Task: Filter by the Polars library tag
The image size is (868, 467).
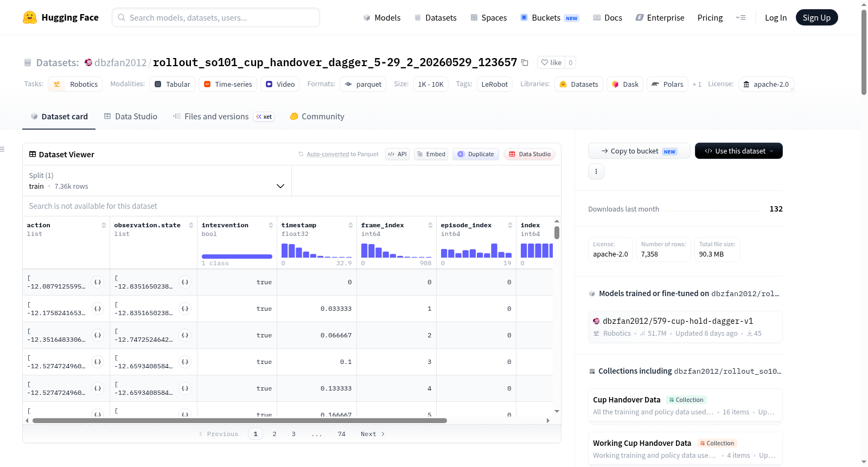Action: pyautogui.click(x=667, y=84)
